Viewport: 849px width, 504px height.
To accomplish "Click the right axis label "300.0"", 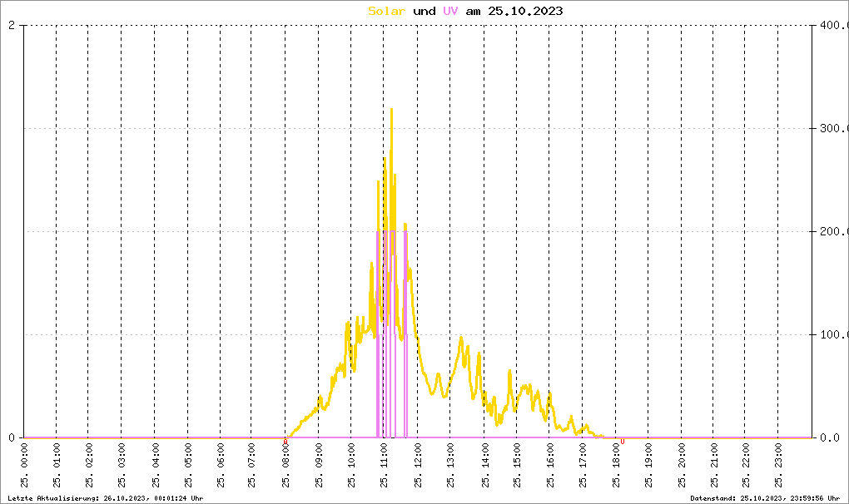I will (834, 128).
